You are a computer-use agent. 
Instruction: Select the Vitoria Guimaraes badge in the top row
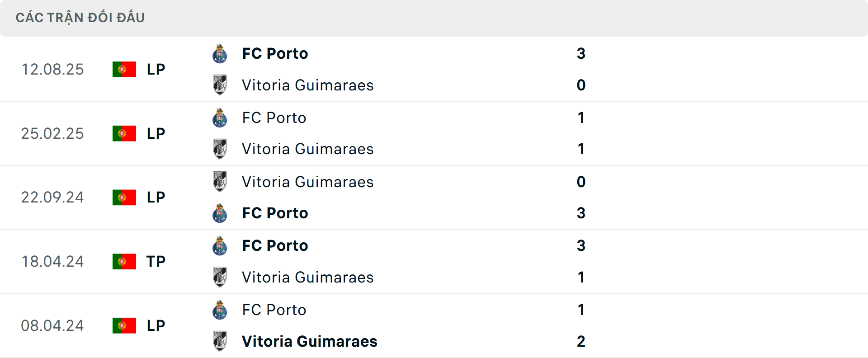click(220, 85)
